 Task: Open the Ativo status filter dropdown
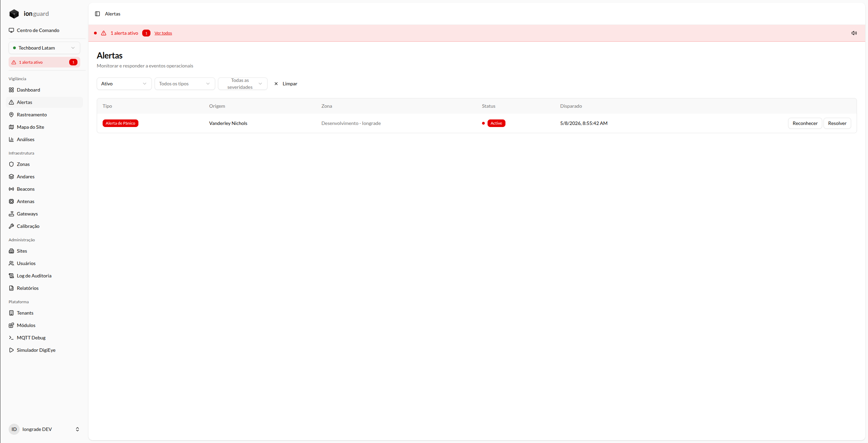124,84
